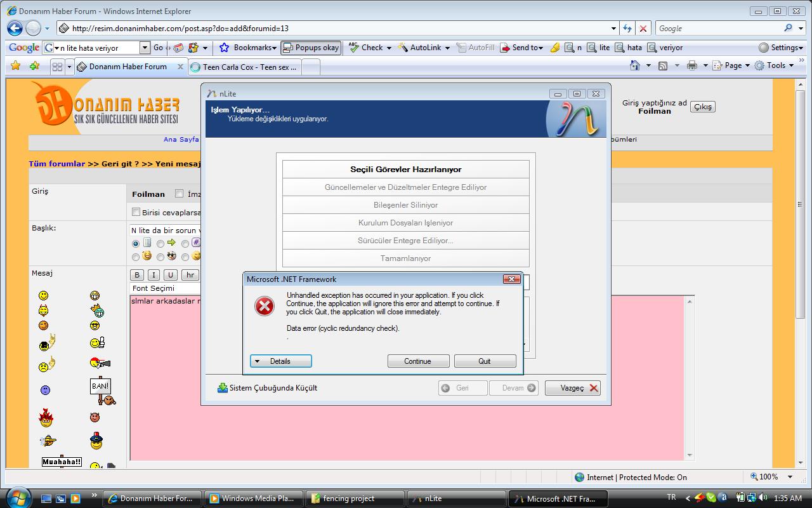This screenshot has width=812, height=508.
Task: Select the document icon radio button
Action: click(136, 243)
